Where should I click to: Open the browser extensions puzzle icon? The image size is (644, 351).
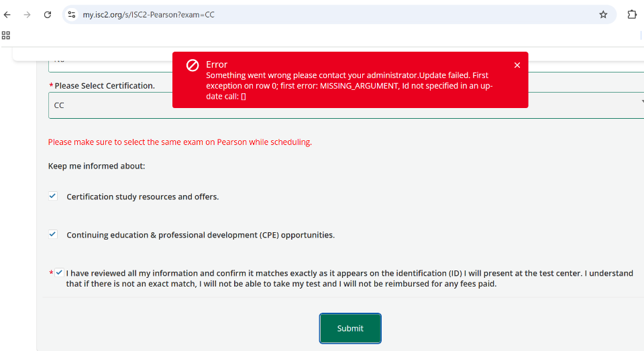[632, 15]
